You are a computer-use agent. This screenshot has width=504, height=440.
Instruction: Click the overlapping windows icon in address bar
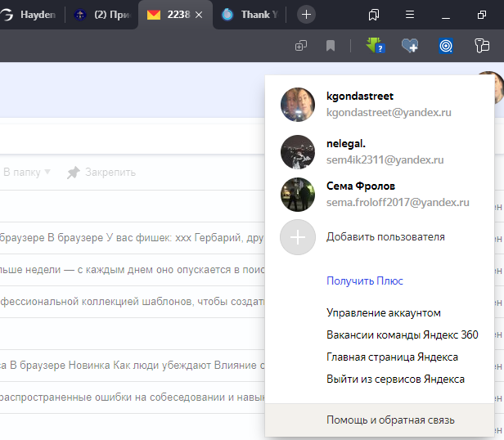pos(301,47)
